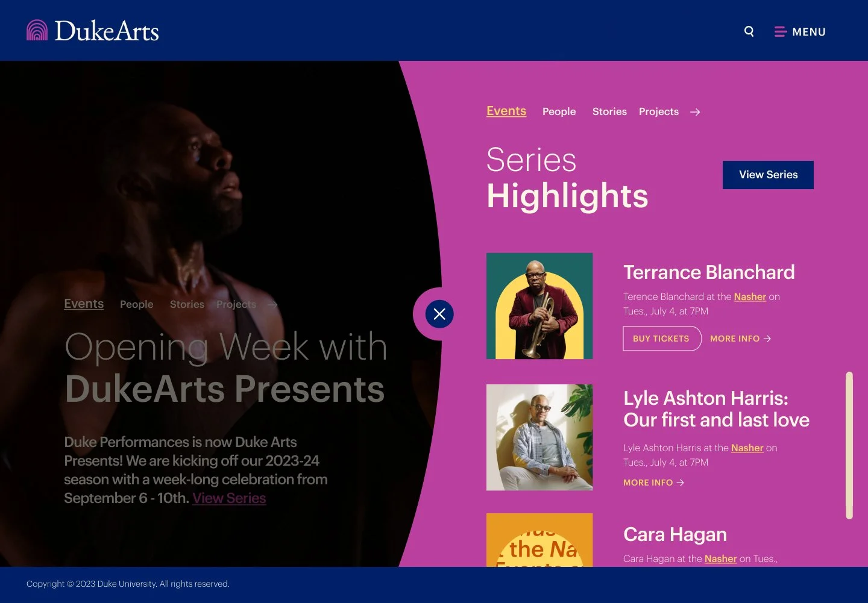868x603 pixels.
Task: Click the arrow after Projects in the pink panel
Action: point(695,112)
